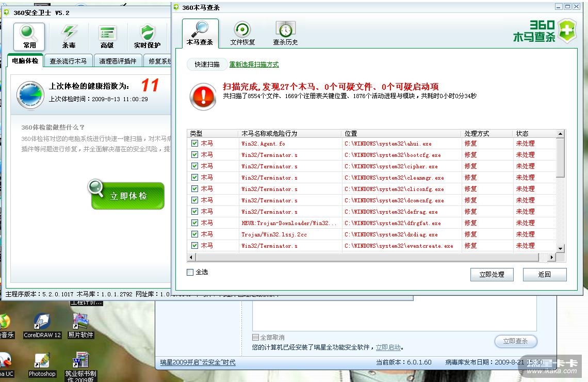Sort by the 类型 column header
This screenshot has width=588, height=382.
click(x=213, y=134)
